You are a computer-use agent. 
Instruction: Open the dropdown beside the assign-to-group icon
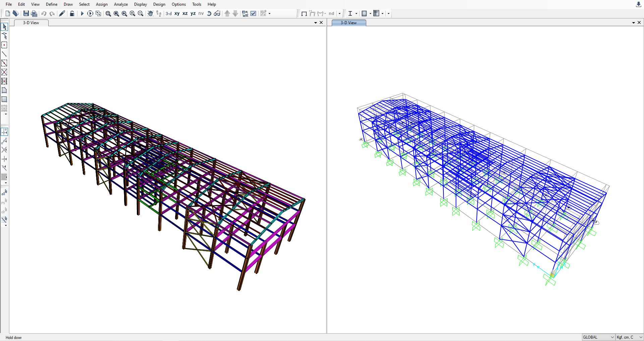coord(269,13)
